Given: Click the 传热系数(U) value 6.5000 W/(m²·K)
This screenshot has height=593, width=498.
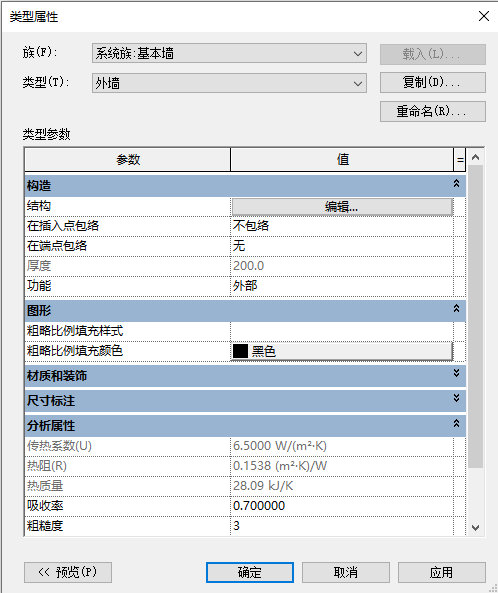Looking at the screenshot, I should tap(342, 446).
